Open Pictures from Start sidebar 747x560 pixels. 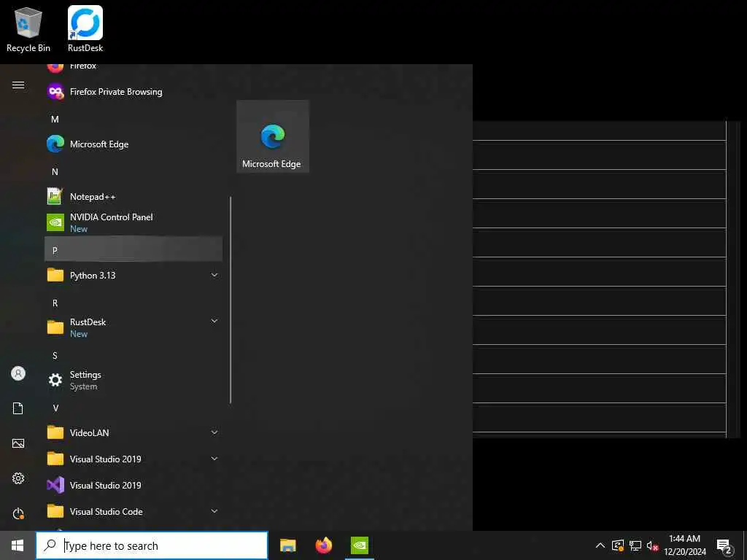(18, 443)
